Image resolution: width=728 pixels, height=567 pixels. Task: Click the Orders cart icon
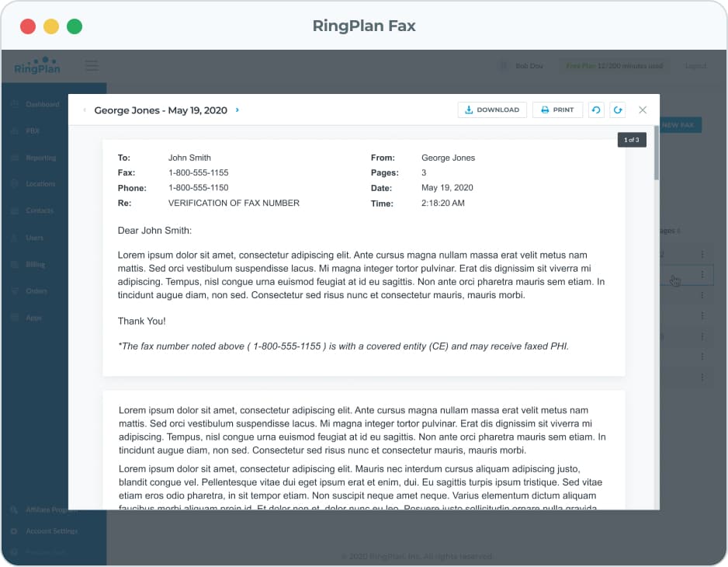15,291
